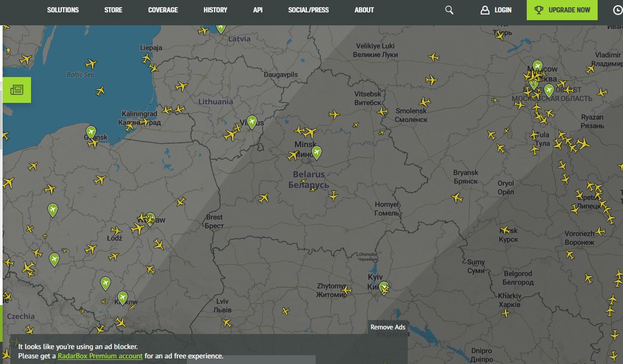The width and height of the screenshot is (623, 364).
Task: Open the Solutions menu
Action: (63, 10)
